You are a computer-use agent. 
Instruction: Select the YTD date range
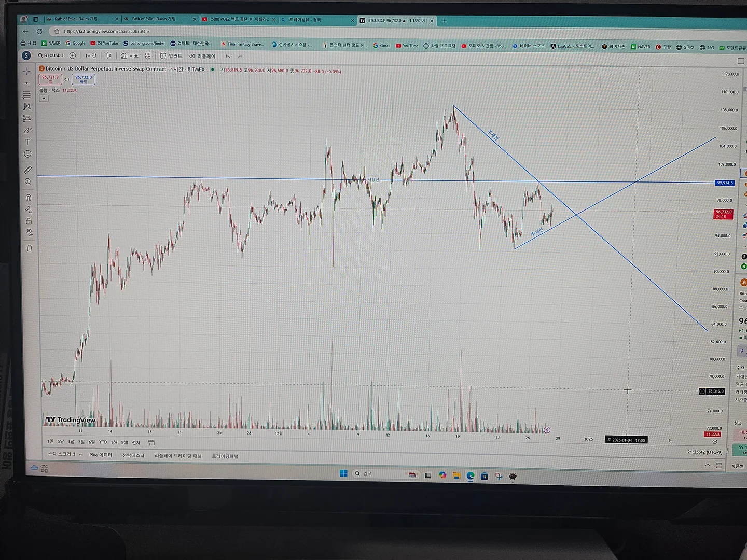(103, 442)
